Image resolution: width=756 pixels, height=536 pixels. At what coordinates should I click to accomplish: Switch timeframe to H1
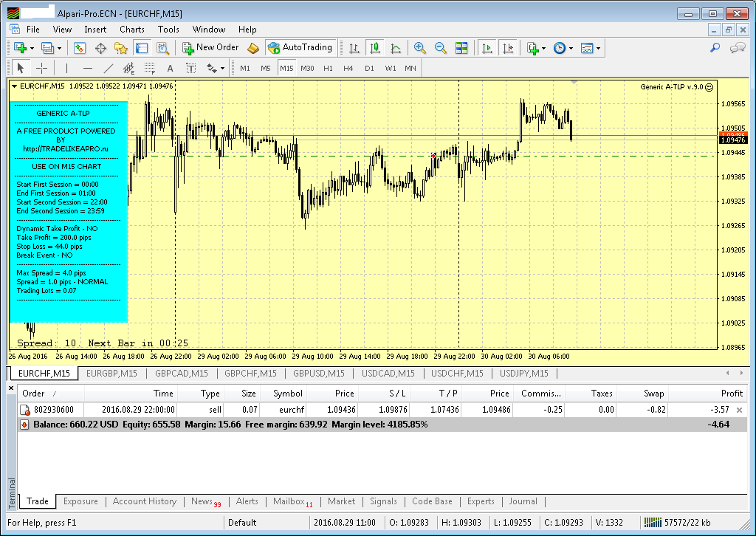328,69
